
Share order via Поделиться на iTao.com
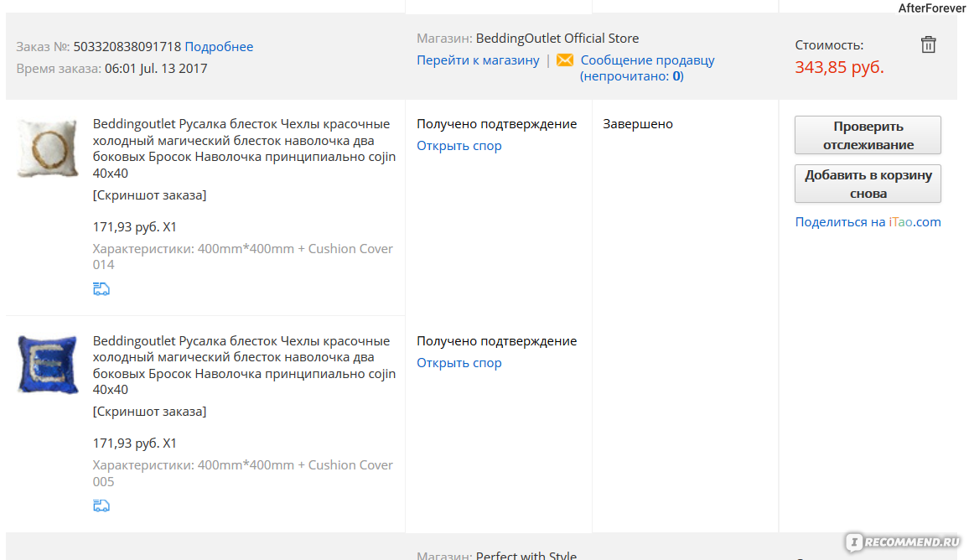tap(868, 222)
